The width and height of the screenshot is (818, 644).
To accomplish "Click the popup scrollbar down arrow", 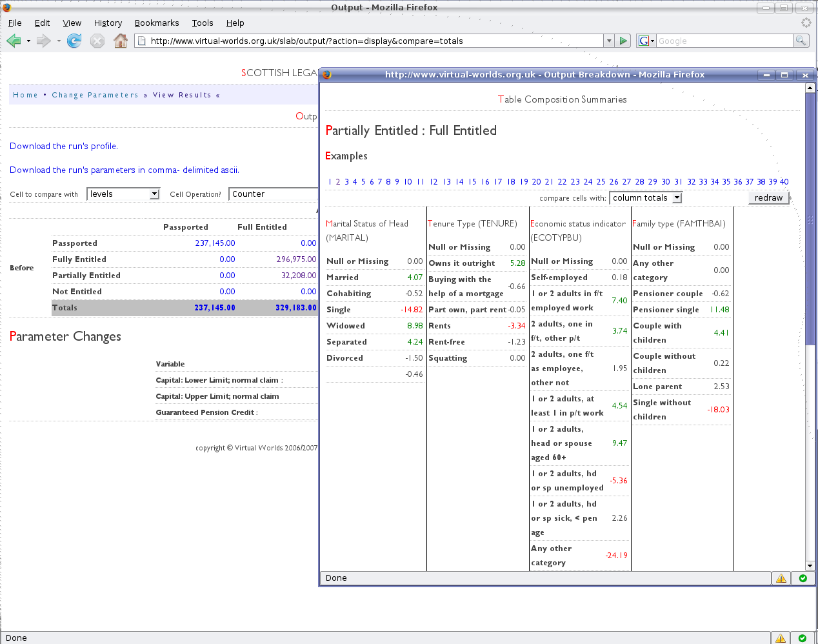I will pyautogui.click(x=810, y=565).
